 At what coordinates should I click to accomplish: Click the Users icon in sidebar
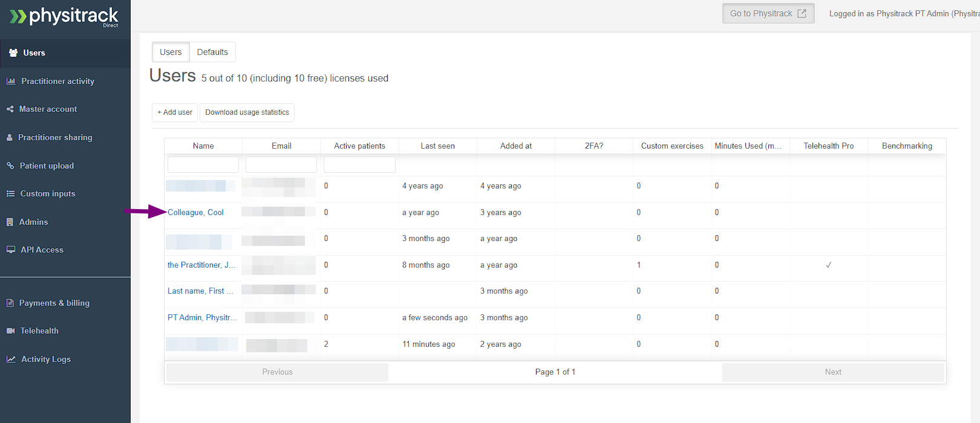tap(13, 53)
